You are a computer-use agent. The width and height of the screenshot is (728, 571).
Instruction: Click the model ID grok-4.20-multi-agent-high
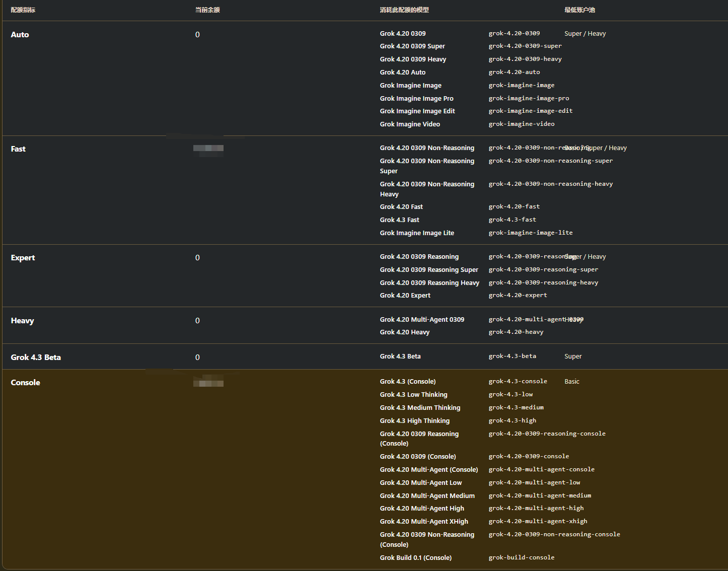(536, 508)
